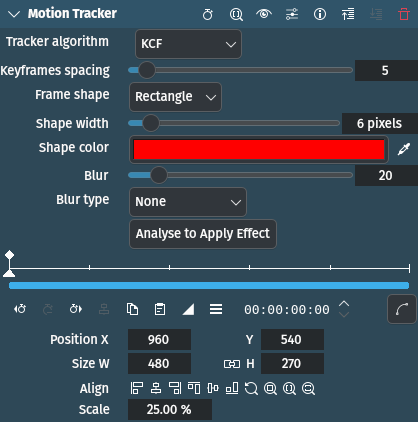Edit the Scale value 25.00 %
This screenshot has width=418, height=422.
(170, 409)
